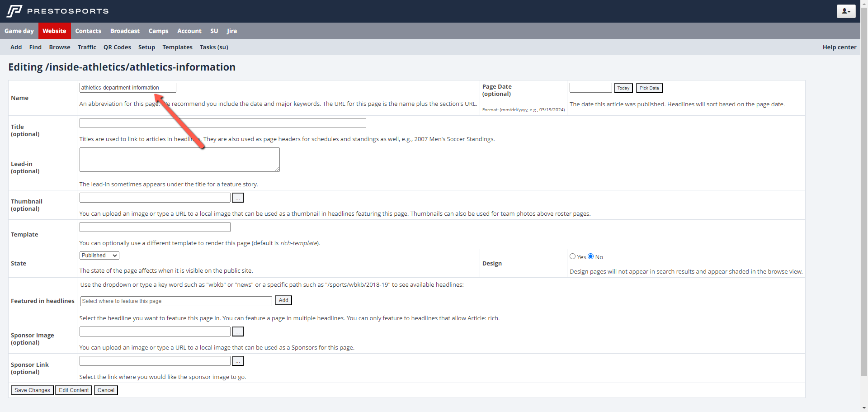Click the scrollbar down arrow
The image size is (868, 412).
pyautogui.click(x=864, y=408)
